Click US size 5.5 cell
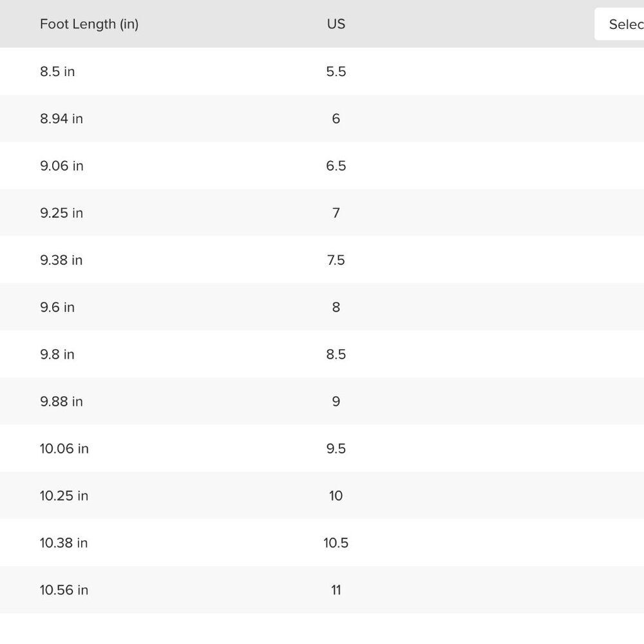Screen dimensions: 644x644 [x=336, y=71]
